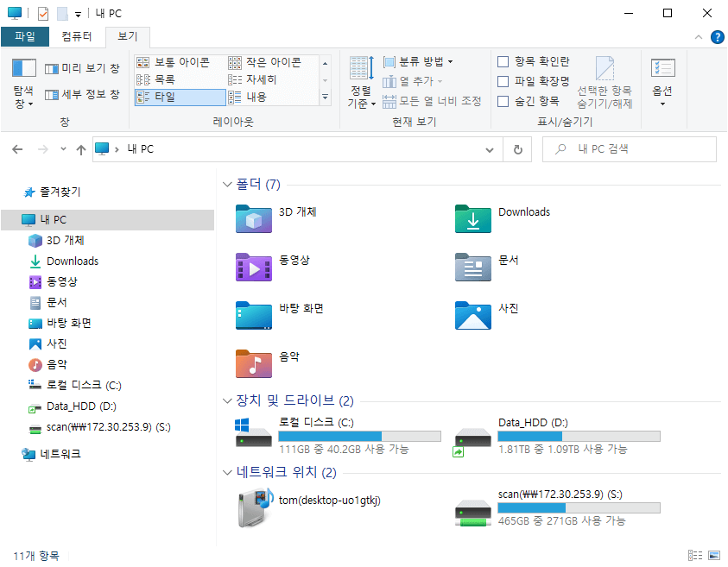
Task: Collapse the 폴더 (7) group
Action: click(x=227, y=184)
